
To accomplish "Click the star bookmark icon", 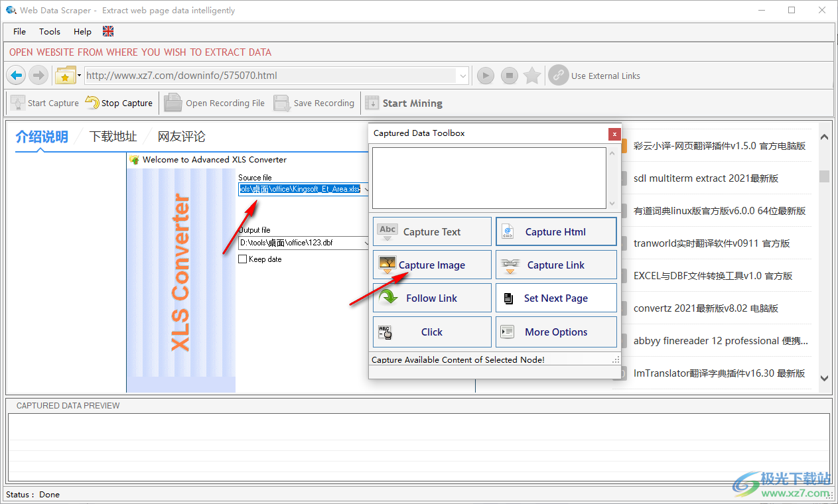I will point(532,76).
